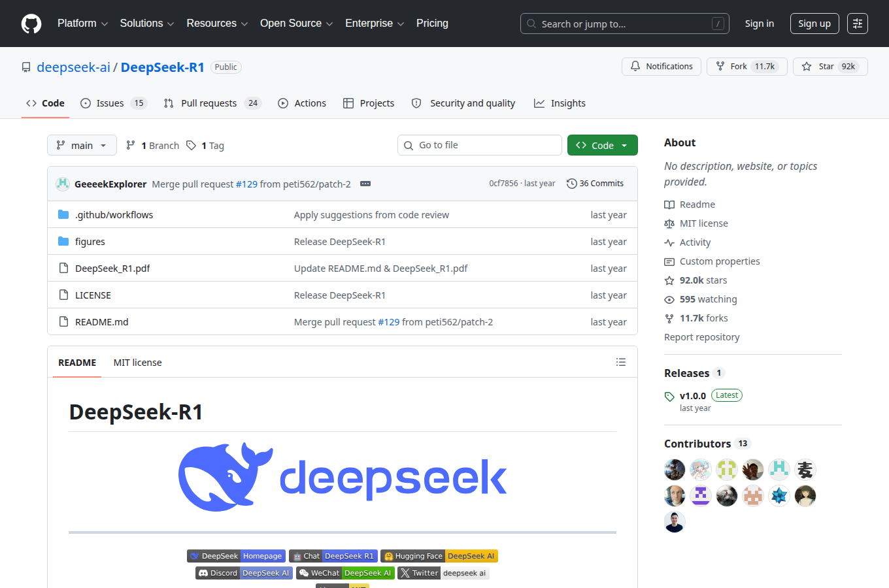Click DeepSeek-R1 repository name link
The image size is (889, 588).
[x=162, y=67]
